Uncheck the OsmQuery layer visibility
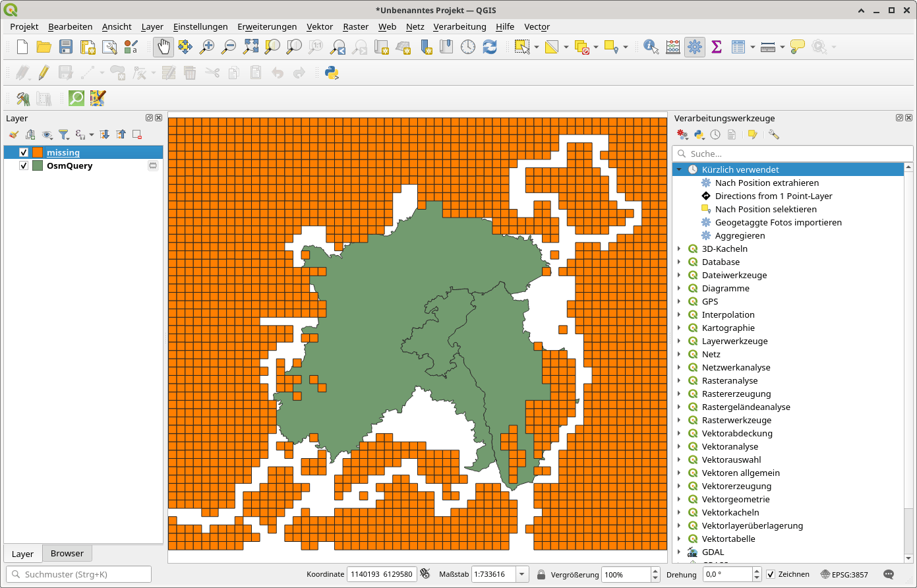Viewport: 917px width, 588px height. point(24,165)
